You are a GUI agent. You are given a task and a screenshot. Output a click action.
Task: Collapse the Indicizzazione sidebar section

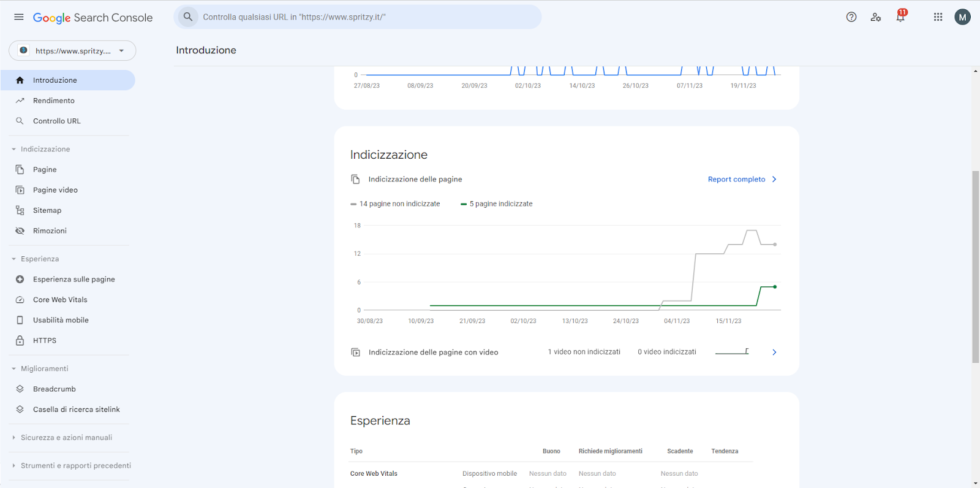(x=13, y=149)
